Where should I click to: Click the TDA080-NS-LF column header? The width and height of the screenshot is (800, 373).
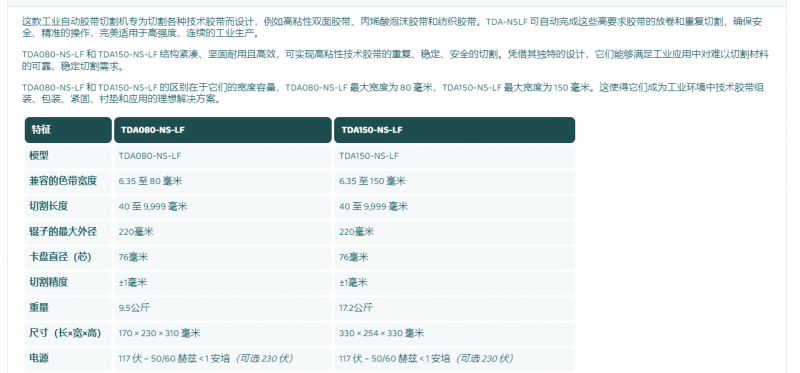pos(222,130)
